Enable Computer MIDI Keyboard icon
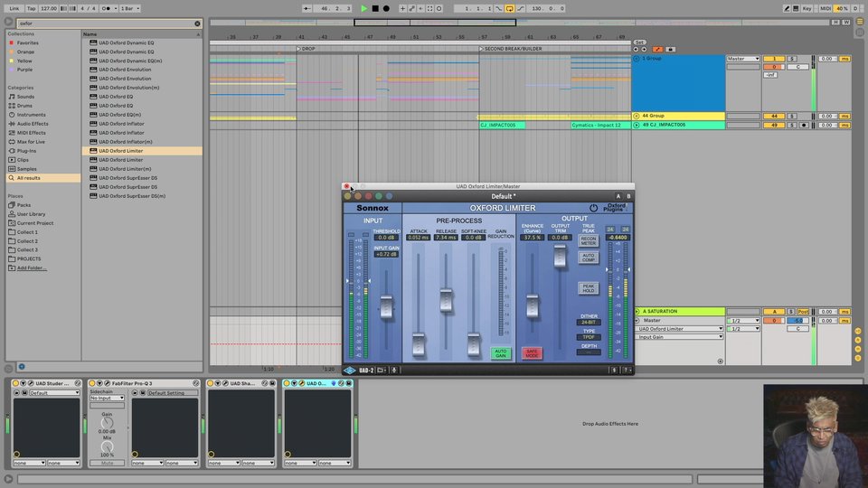Viewport: 868px width, 488px height. 796,8
